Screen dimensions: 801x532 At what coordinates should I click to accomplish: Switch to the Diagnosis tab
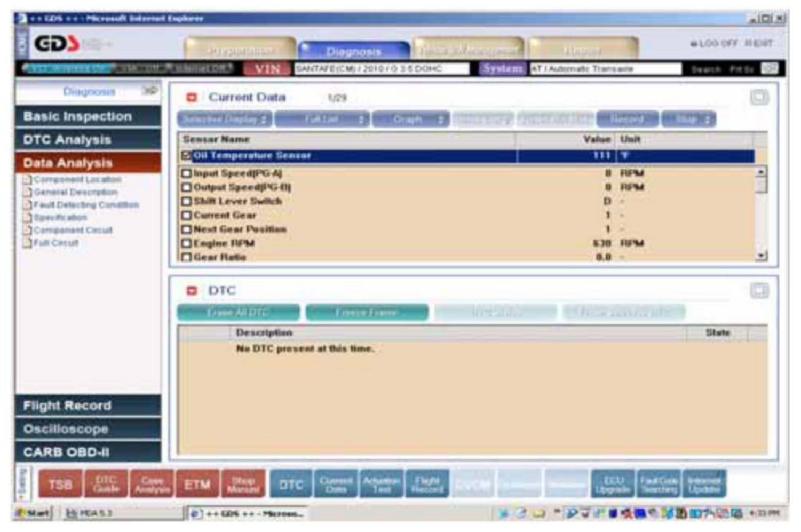pyautogui.click(x=353, y=51)
